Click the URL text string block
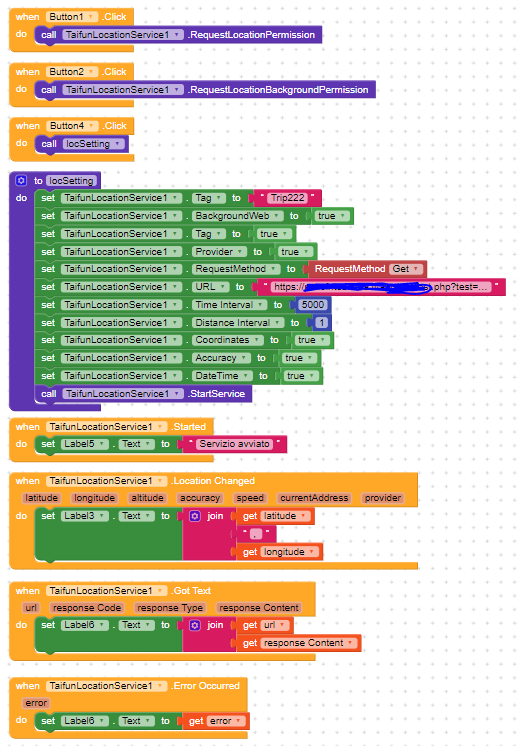This screenshot has width=521, height=746. [x=381, y=287]
